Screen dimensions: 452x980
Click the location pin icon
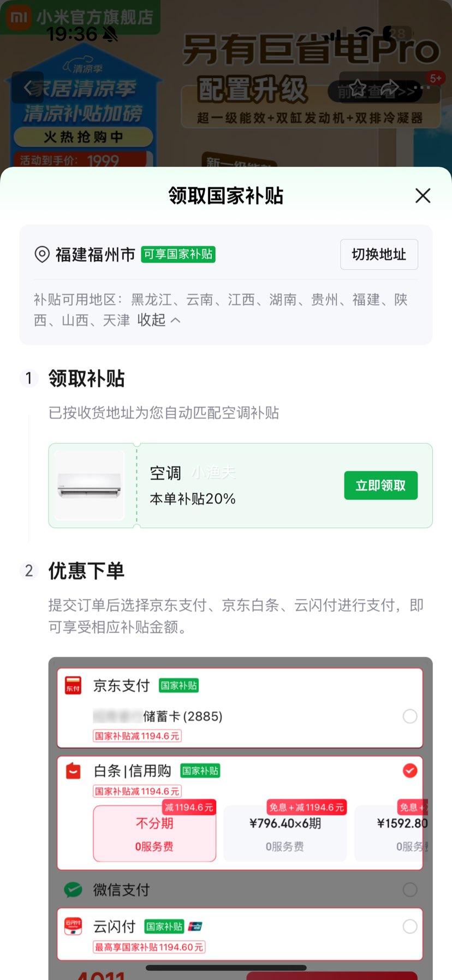42,254
